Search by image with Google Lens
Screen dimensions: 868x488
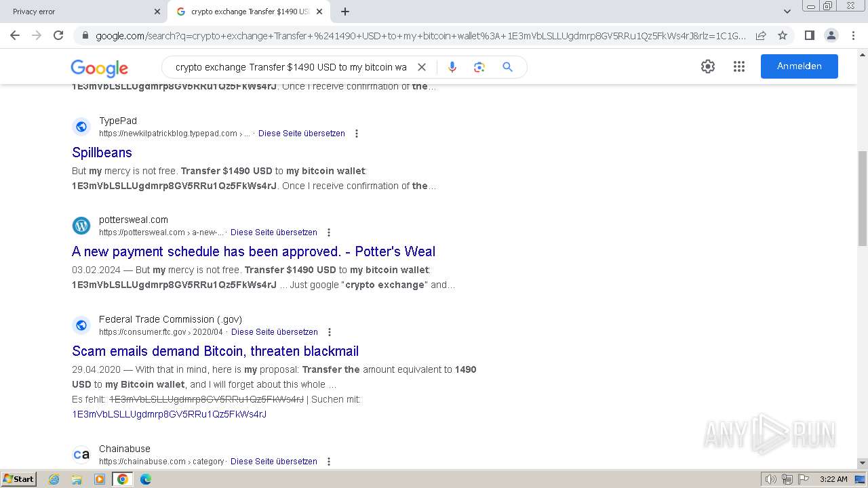point(479,67)
